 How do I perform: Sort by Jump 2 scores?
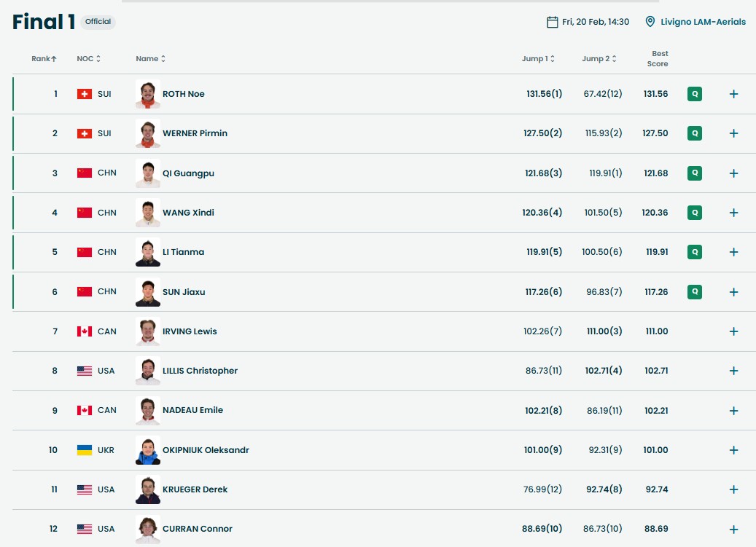(599, 59)
